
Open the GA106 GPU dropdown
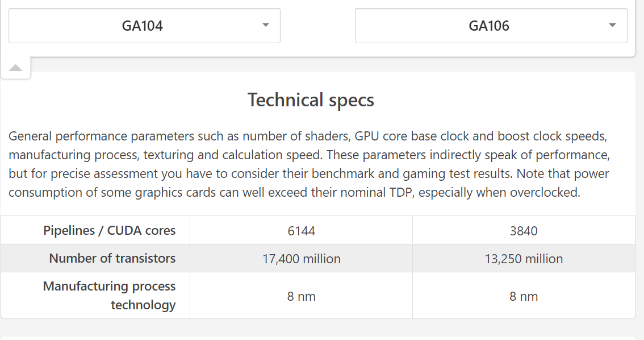(x=491, y=26)
